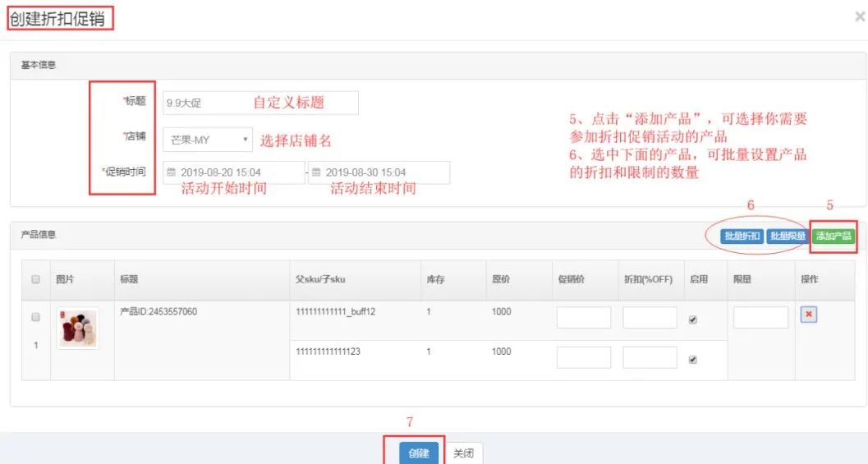Viewport: 868px width, 464px height.
Task: Click the 批量折扣 button
Action: [x=742, y=237]
